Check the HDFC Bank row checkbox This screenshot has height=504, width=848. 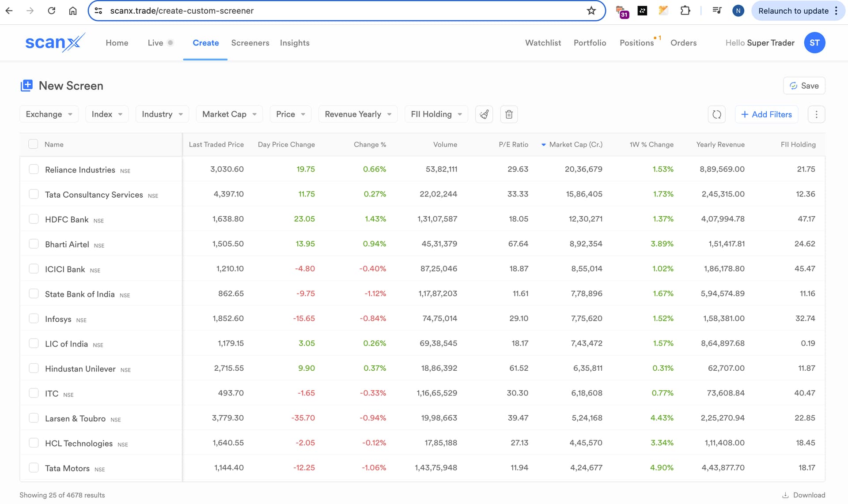[34, 219]
